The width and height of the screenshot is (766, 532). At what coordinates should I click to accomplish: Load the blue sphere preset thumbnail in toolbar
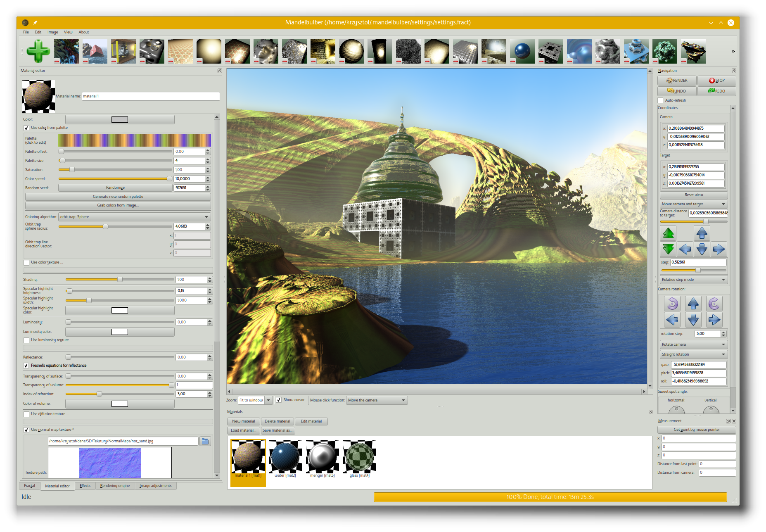point(522,51)
